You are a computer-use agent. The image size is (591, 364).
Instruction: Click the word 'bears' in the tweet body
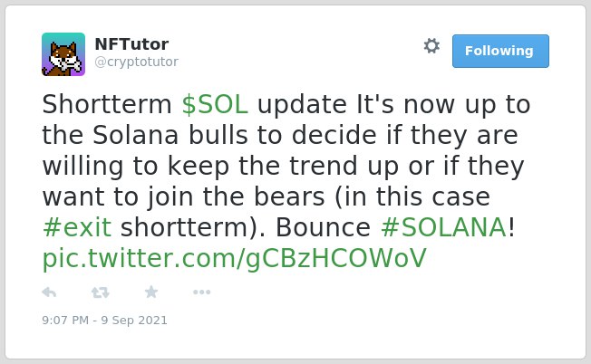[289, 196]
